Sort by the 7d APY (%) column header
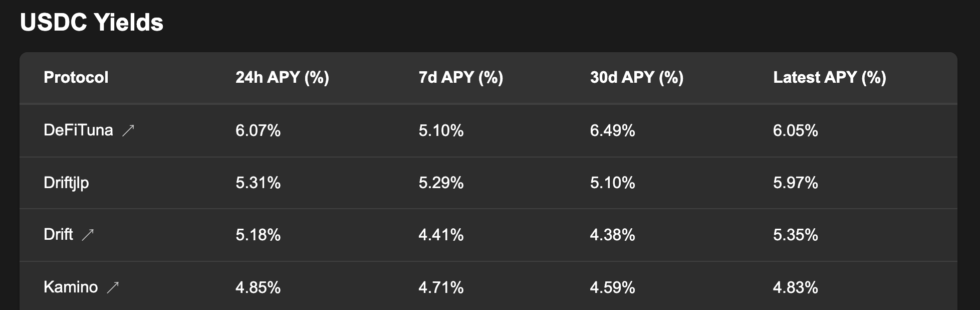Viewport: 980px width, 310px height. click(x=460, y=78)
